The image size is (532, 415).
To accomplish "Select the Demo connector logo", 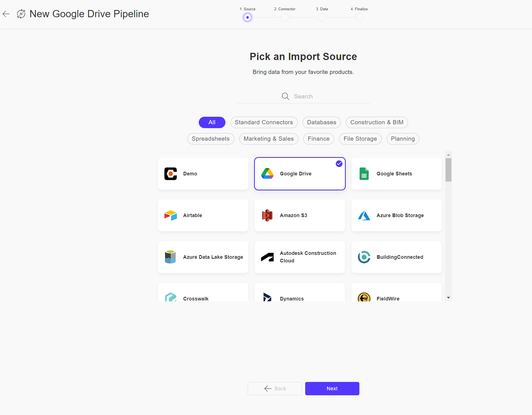I will pyautogui.click(x=171, y=174).
